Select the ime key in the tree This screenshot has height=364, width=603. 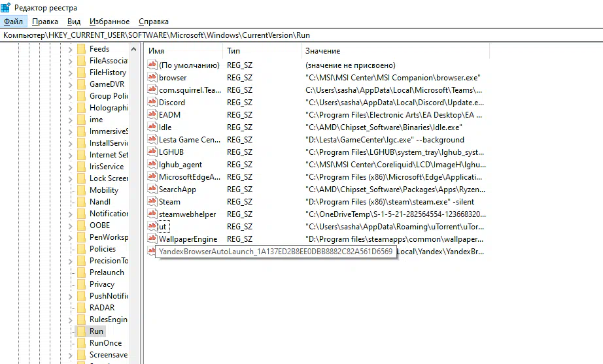pyautogui.click(x=96, y=120)
